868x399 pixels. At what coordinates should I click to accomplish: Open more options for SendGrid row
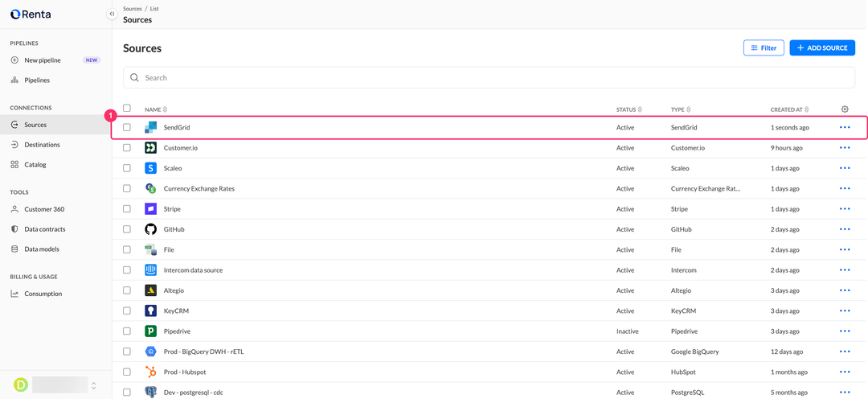[x=845, y=127]
